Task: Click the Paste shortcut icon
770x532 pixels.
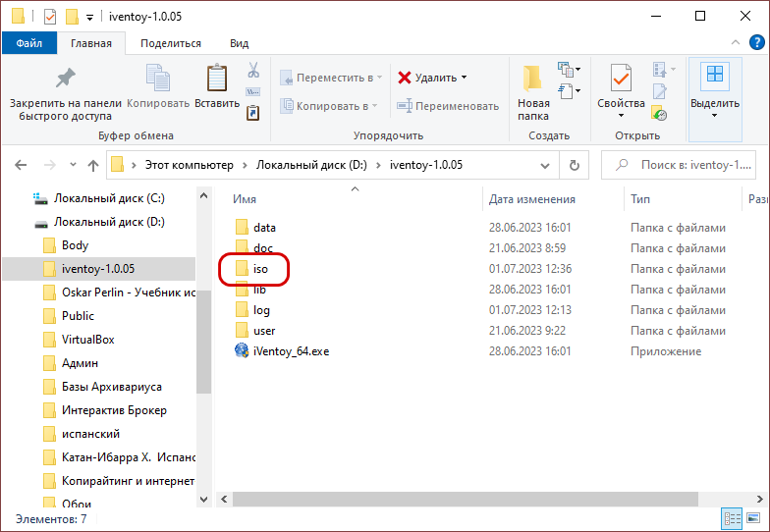Action: click(253, 113)
